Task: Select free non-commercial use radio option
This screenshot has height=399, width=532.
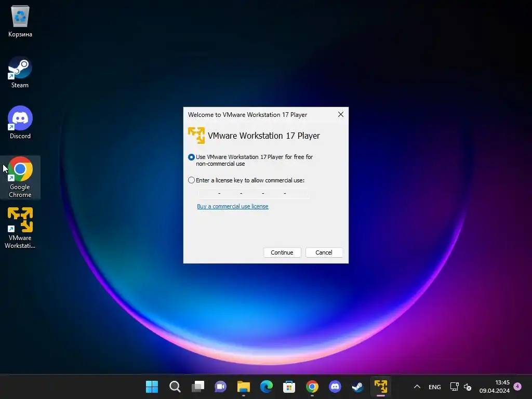Action: 191,157
